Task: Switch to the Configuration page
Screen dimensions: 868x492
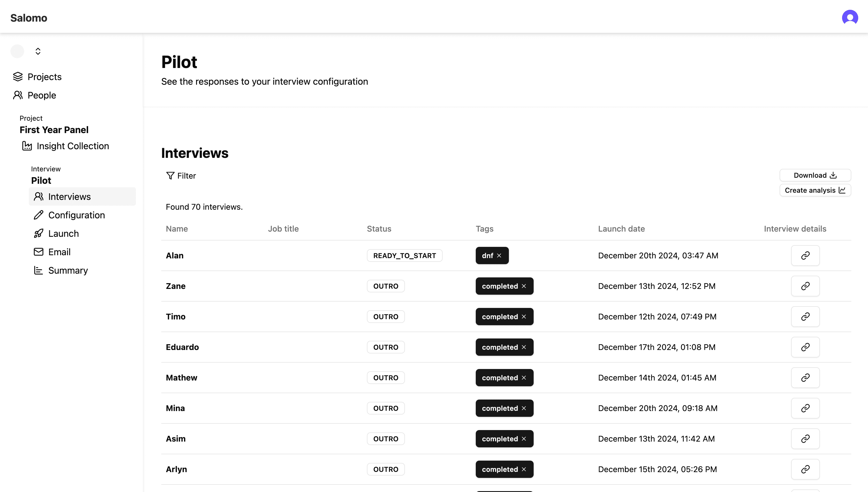Action: [x=76, y=215]
